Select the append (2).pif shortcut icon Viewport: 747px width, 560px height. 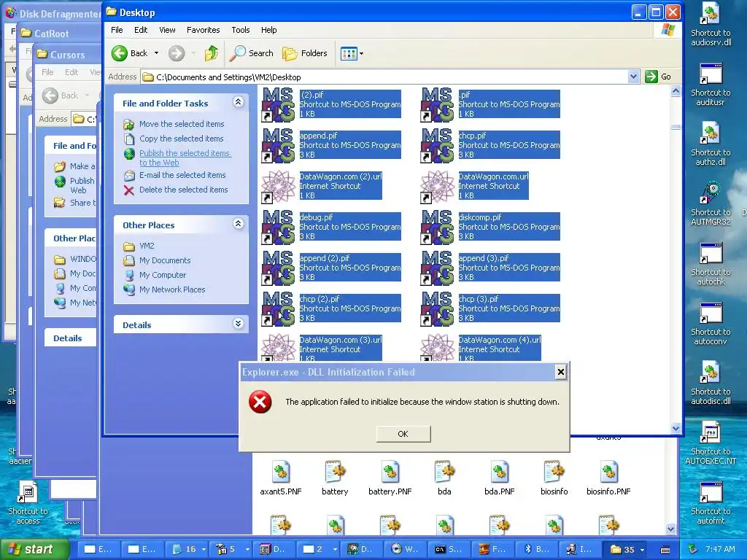coord(278,268)
